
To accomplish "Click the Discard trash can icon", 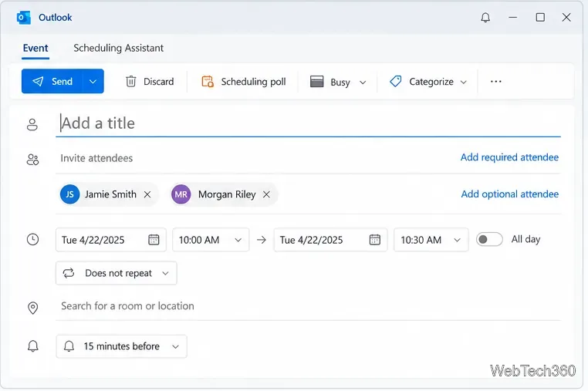I will 131,81.
